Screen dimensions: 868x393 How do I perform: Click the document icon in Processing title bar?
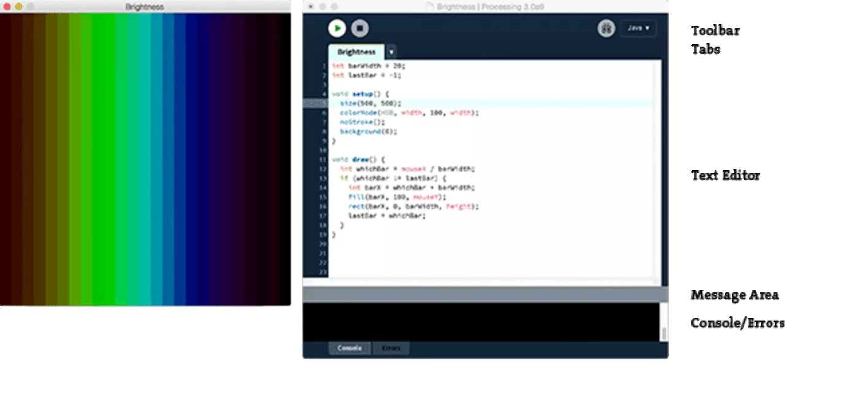(x=429, y=7)
